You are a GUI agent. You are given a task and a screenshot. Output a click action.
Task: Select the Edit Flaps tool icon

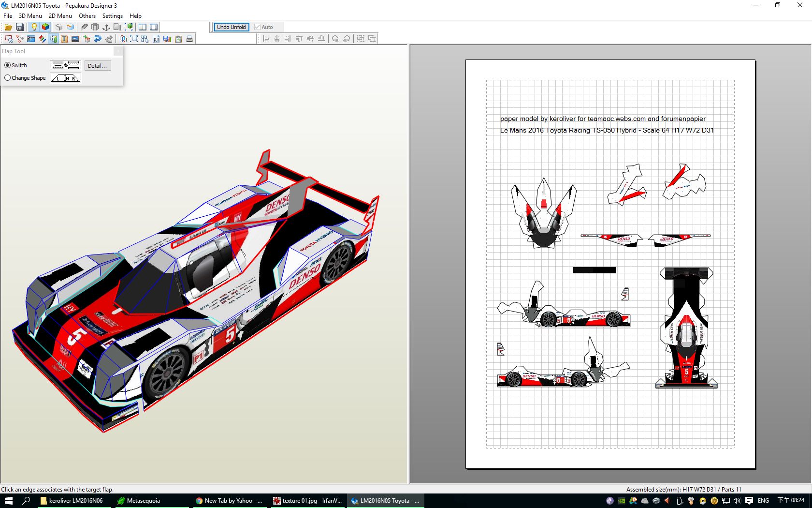53,39
